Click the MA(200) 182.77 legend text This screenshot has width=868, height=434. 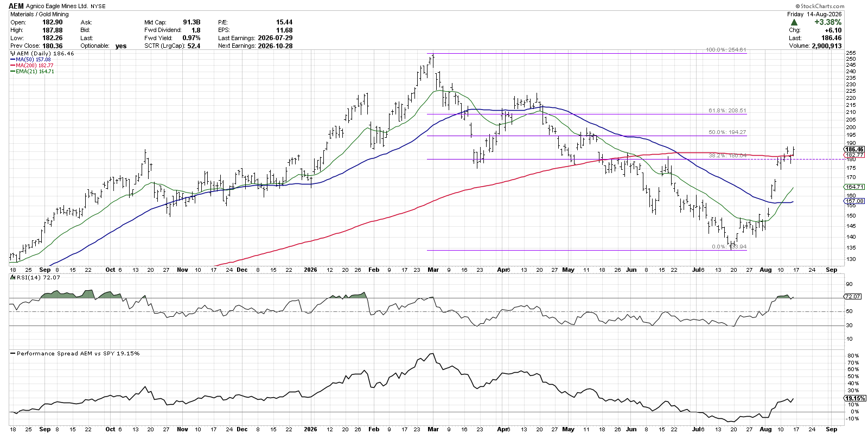click(x=35, y=66)
